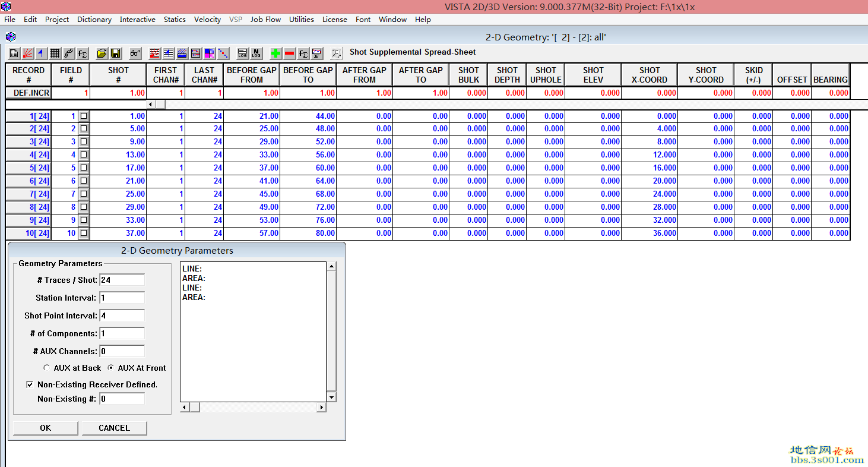Click the blue flag lines display icon
This screenshot has width=868, height=467.
[x=169, y=53]
